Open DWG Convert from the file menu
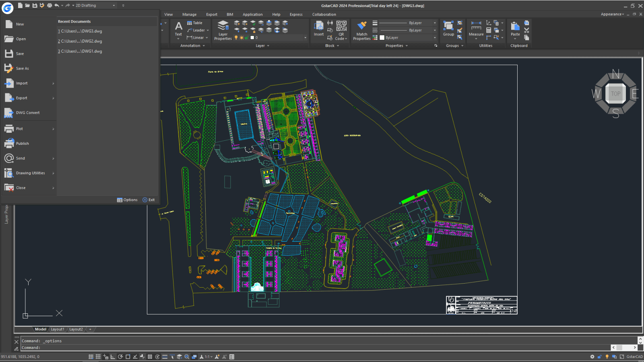Viewport: 644px width, 362px height. pyautogui.click(x=28, y=113)
